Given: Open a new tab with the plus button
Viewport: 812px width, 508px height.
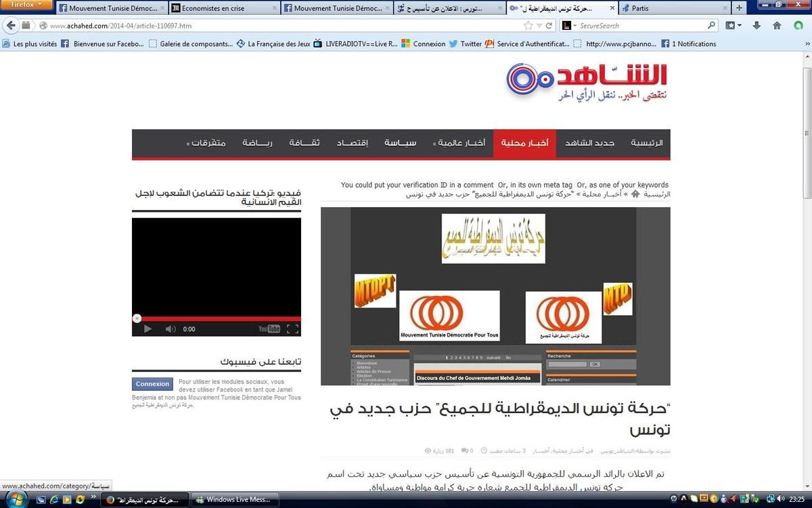Looking at the screenshot, I should [x=739, y=8].
